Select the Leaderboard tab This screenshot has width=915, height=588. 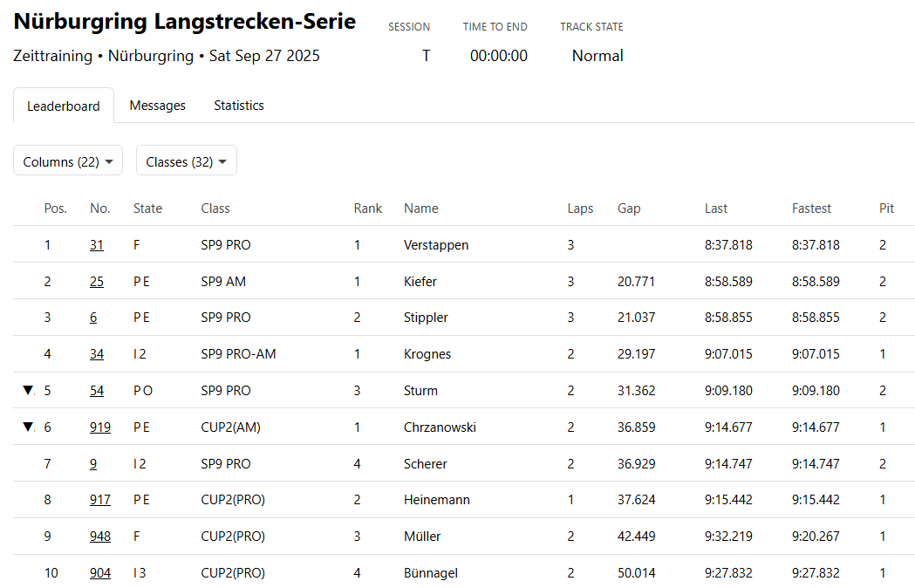click(x=64, y=106)
